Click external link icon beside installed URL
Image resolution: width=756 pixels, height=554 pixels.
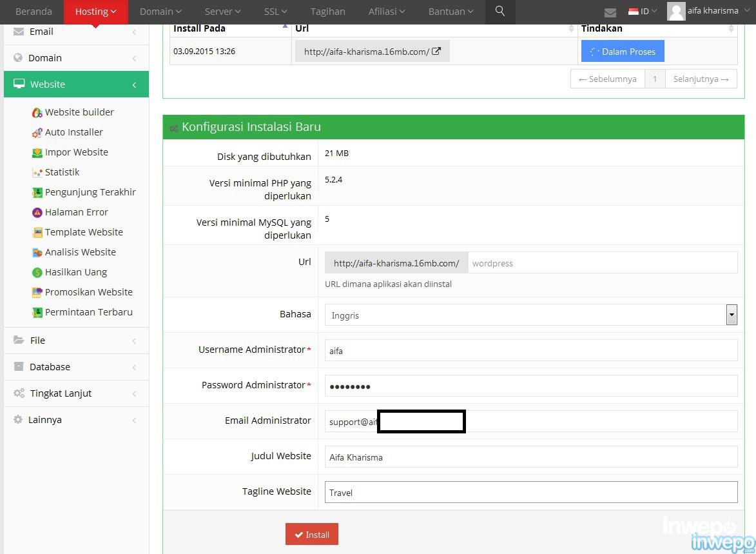pos(436,52)
